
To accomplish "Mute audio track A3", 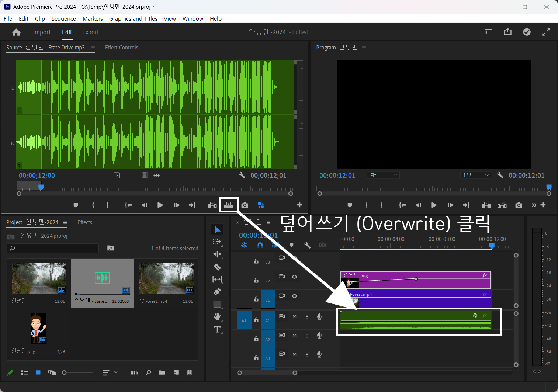I will pos(294,354).
